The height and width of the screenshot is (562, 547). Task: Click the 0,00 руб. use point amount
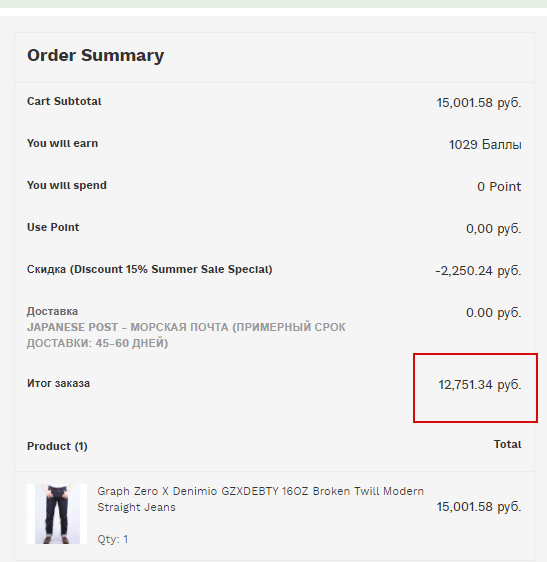494,229
